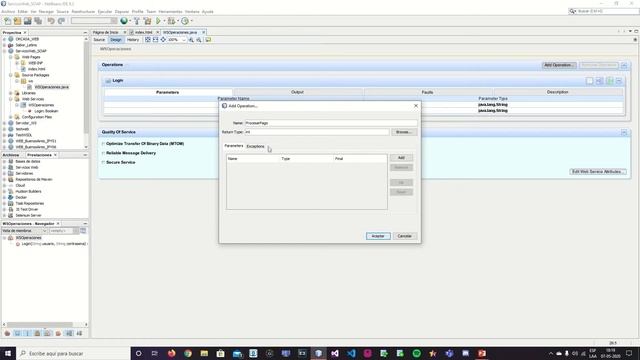This screenshot has height=360, width=640.
Task: Click the Browse button for Return Type
Action: coord(403,132)
